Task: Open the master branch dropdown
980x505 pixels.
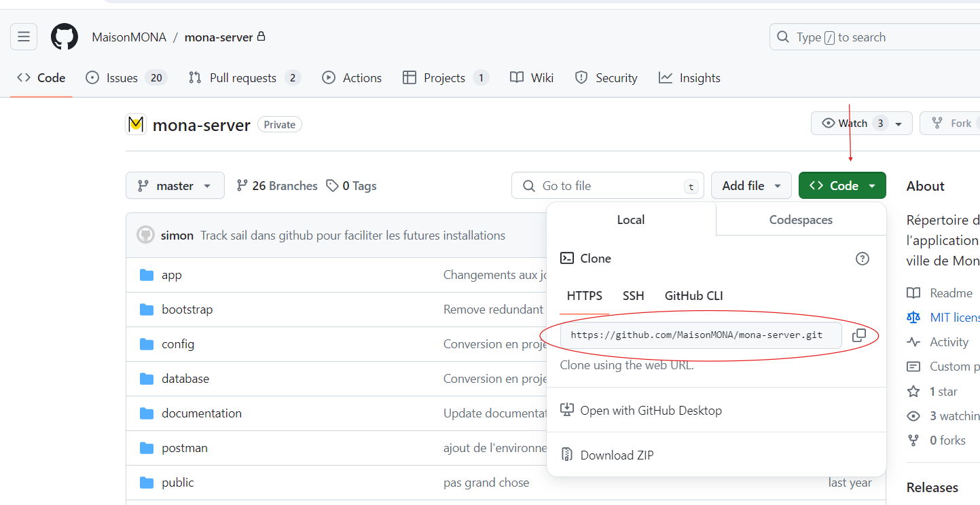Action: (x=175, y=185)
